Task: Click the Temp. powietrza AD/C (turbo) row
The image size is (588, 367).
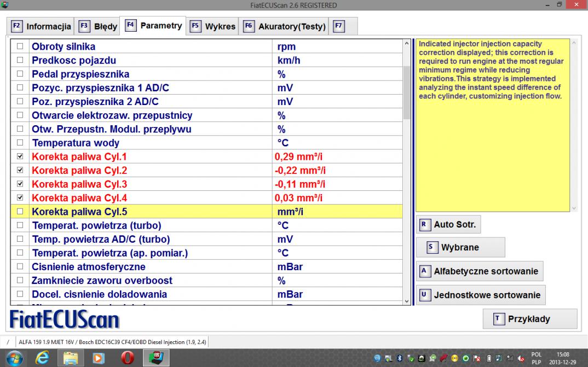Action: pyautogui.click(x=206, y=239)
